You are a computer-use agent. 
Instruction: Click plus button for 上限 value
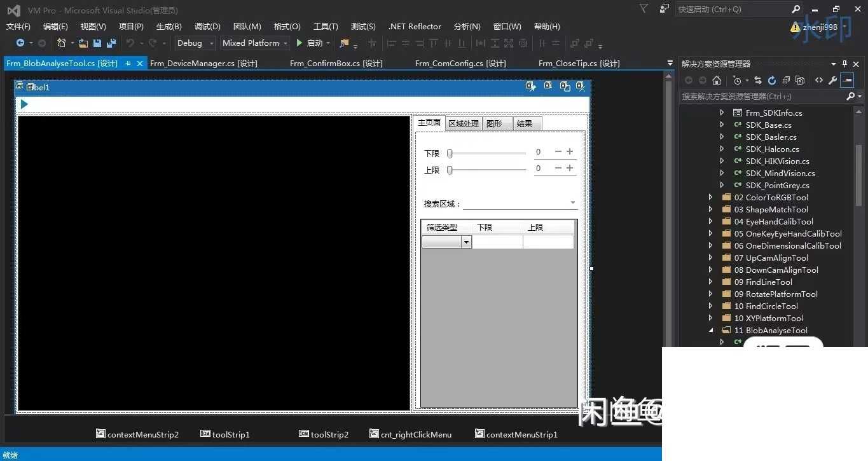tap(570, 168)
